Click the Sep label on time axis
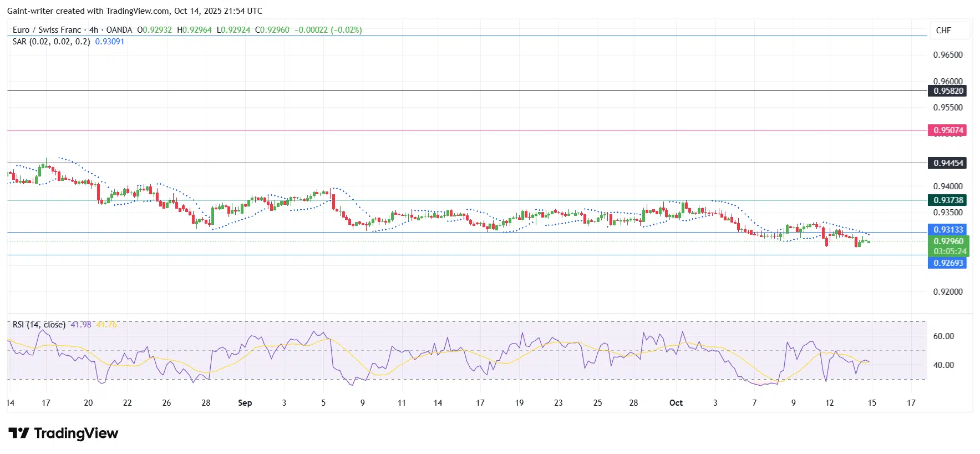The image size is (980, 454). click(245, 403)
